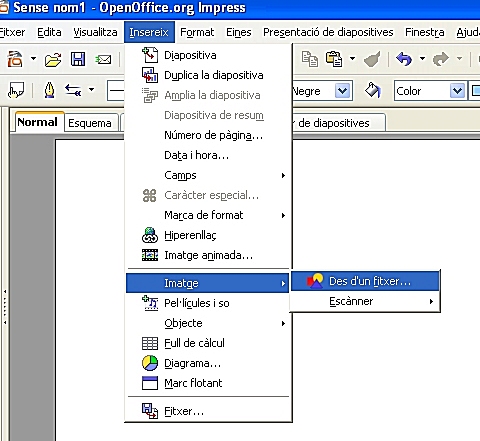Open the Format menu
480x441 pixels.
(197, 32)
